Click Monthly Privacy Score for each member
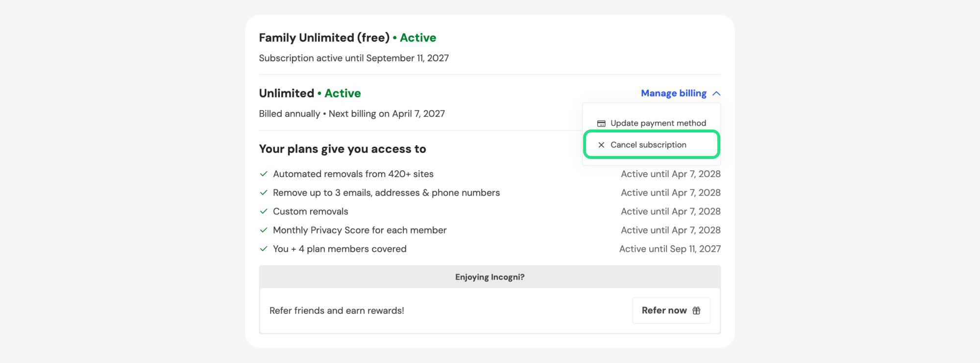This screenshot has width=980, height=363. (x=360, y=230)
